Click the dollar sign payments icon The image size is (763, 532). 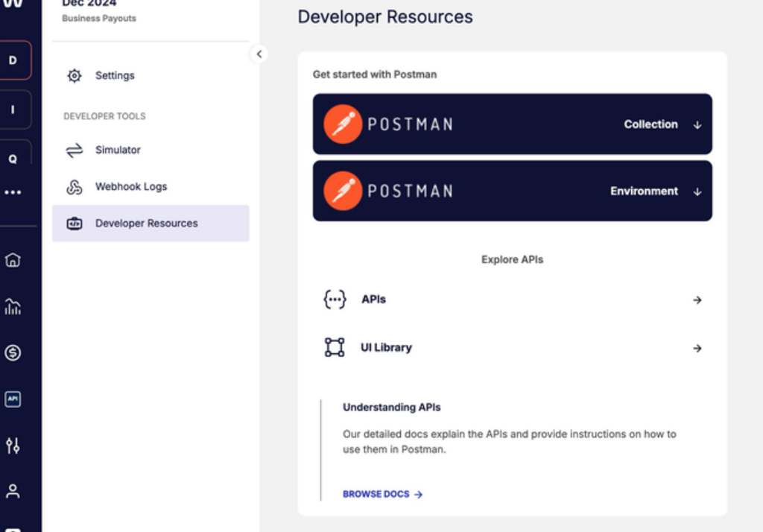tap(13, 352)
